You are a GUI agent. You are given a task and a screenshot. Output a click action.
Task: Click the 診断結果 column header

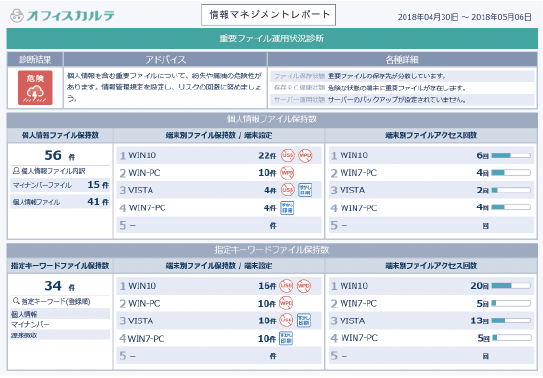pos(35,60)
